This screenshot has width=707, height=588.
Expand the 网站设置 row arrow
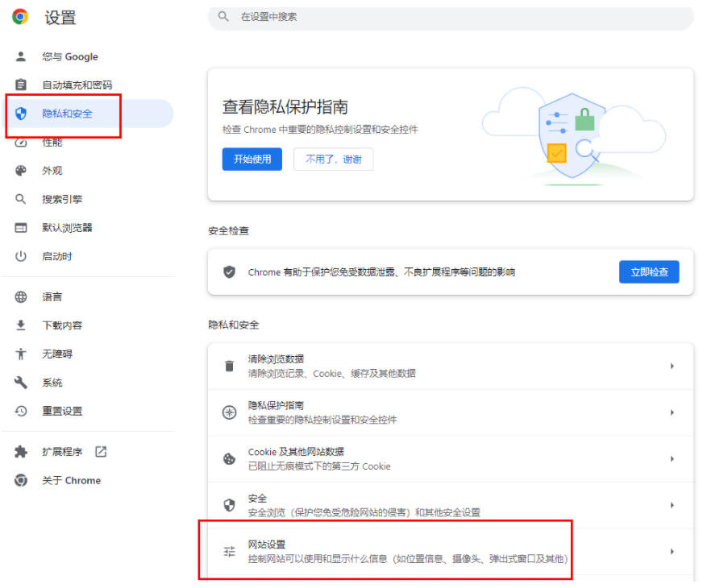click(x=672, y=552)
